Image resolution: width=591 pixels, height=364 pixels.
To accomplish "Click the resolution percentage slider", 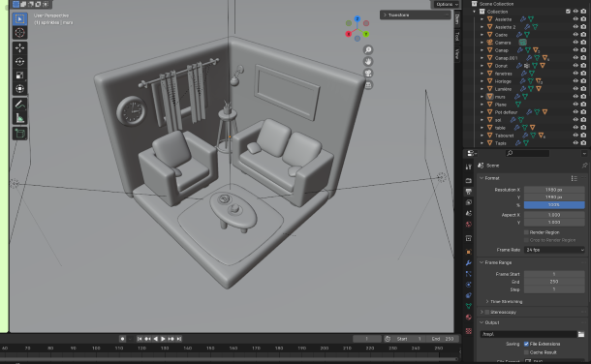I will click(x=554, y=205).
